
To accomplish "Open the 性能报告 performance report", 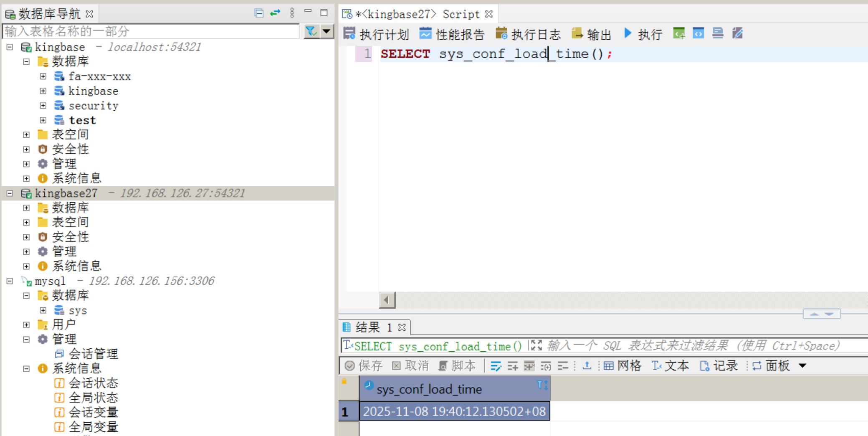I will tap(452, 34).
